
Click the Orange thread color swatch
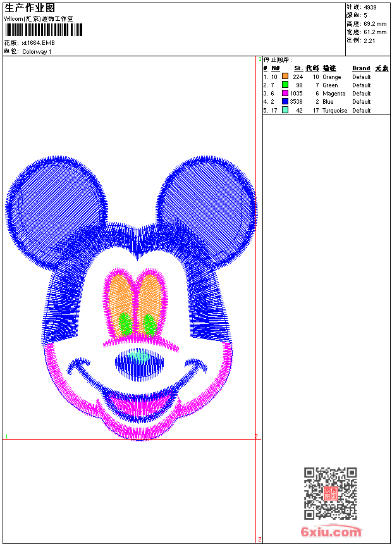pos(285,76)
